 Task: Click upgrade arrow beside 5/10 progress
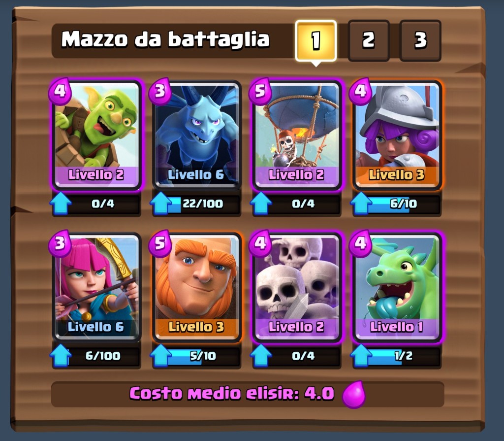[x=161, y=355]
